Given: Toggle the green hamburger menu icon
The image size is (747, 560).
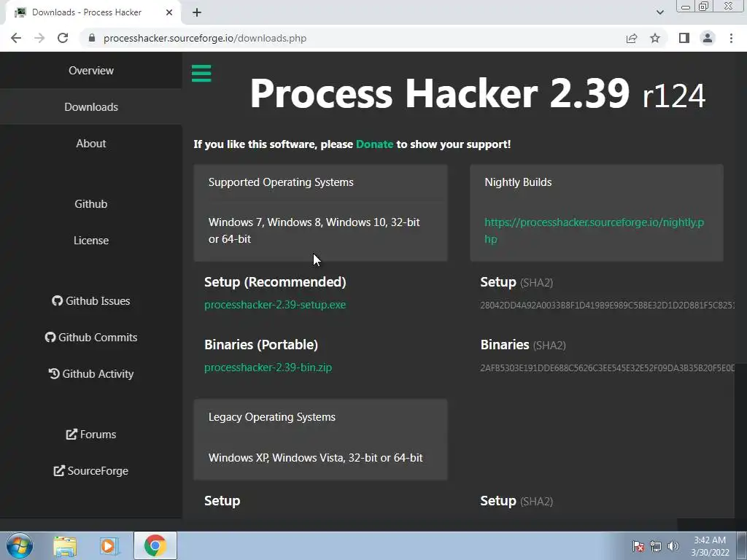Looking at the screenshot, I should 201,74.
